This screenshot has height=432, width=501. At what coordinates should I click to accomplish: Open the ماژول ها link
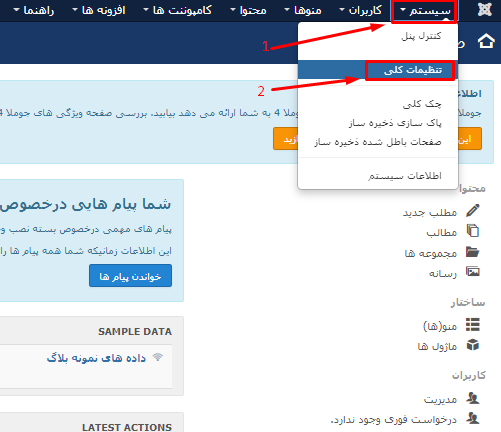pos(437,346)
